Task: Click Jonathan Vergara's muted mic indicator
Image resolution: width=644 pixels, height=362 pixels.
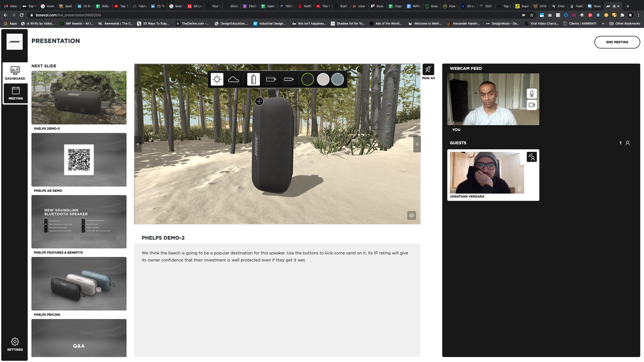Action: click(519, 189)
